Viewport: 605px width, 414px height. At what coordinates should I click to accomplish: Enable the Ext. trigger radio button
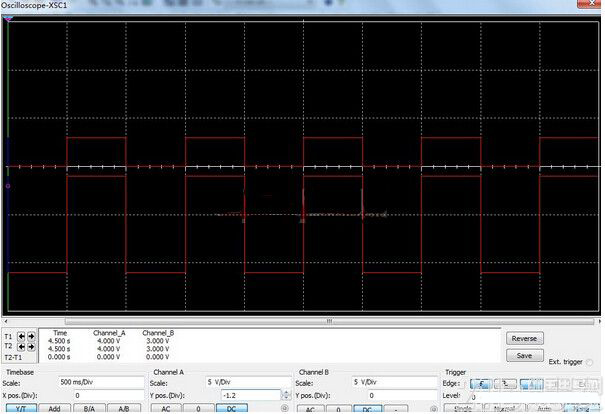point(591,362)
